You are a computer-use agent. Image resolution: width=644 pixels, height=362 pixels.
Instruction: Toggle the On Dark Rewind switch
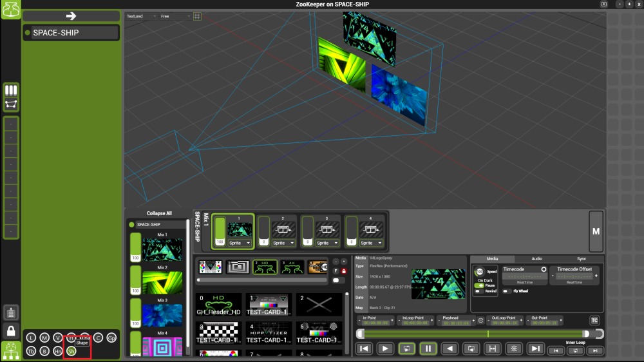[479, 291]
